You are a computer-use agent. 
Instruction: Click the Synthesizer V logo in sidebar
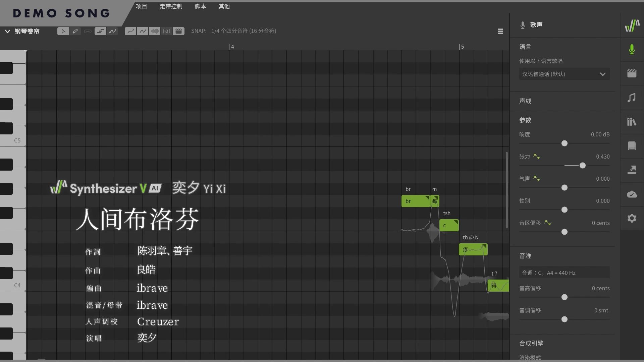[632, 25]
